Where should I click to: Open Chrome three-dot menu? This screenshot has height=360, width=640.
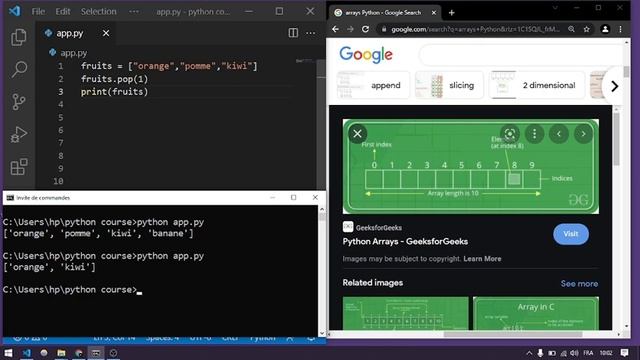pyautogui.click(x=620, y=29)
